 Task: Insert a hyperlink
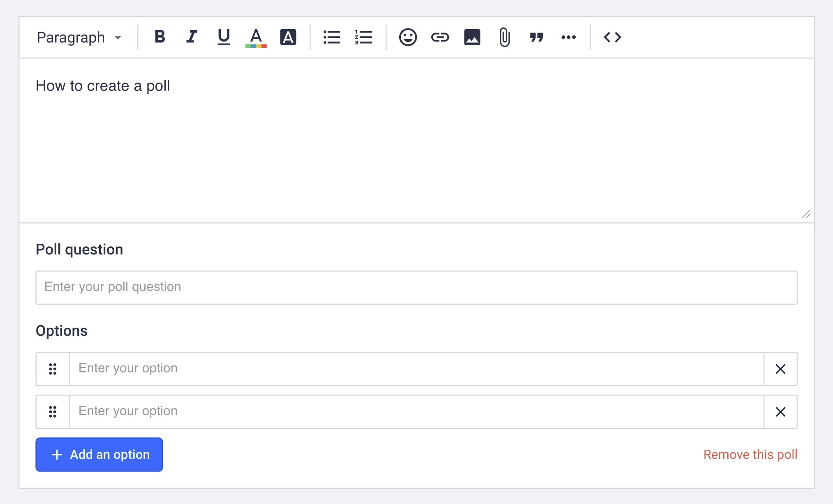pos(440,37)
